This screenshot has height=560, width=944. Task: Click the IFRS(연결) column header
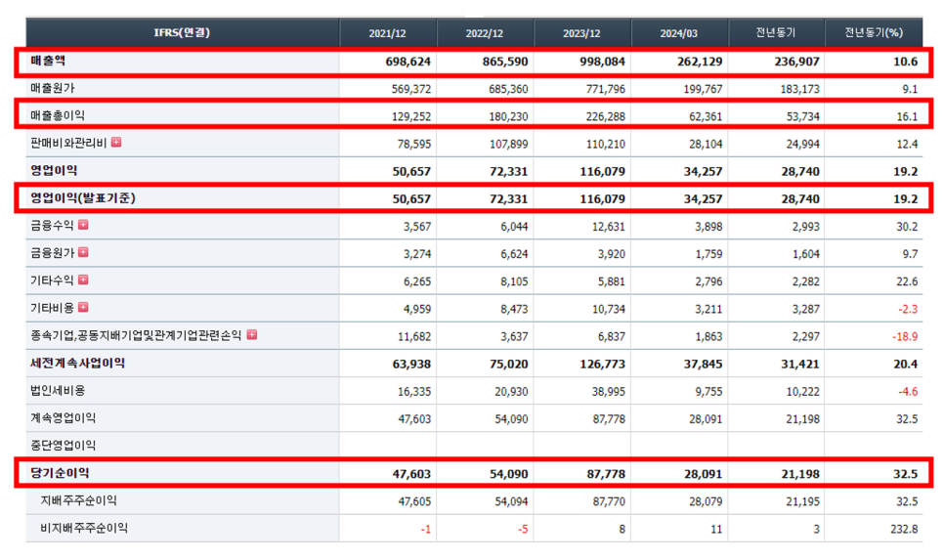coord(182,32)
